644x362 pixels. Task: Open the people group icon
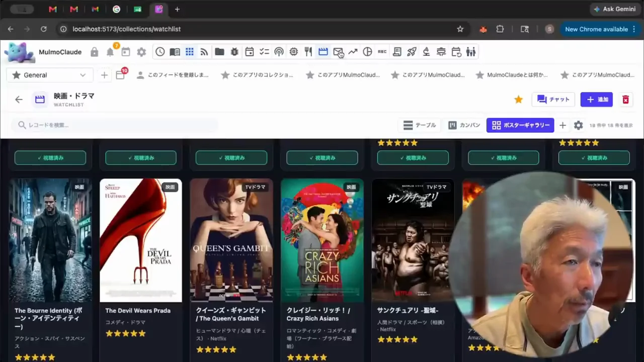pos(471,52)
